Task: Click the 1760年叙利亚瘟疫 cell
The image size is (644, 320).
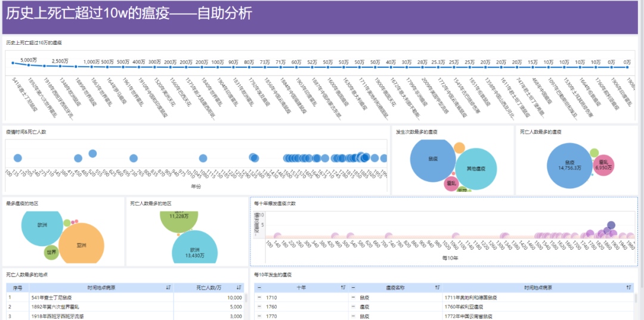Action: tap(538, 307)
